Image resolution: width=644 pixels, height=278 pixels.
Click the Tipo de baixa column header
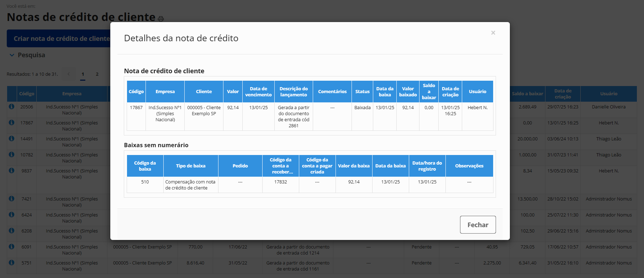[191, 166]
